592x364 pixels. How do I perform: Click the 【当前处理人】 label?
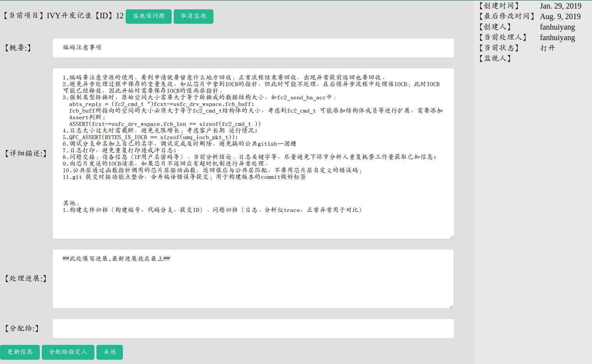point(503,37)
